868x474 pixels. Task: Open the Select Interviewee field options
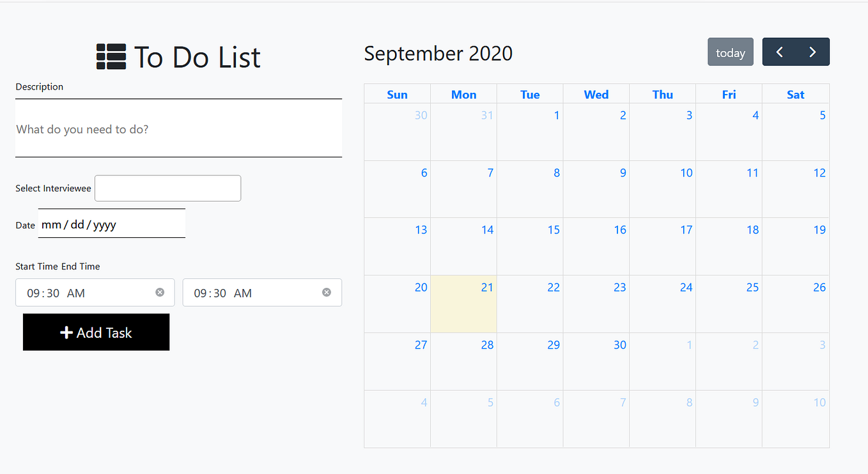[167, 188]
